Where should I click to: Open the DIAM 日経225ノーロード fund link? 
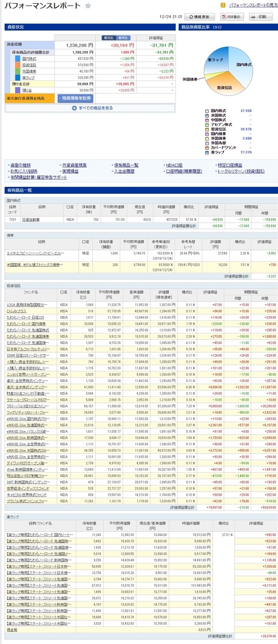[27, 355]
